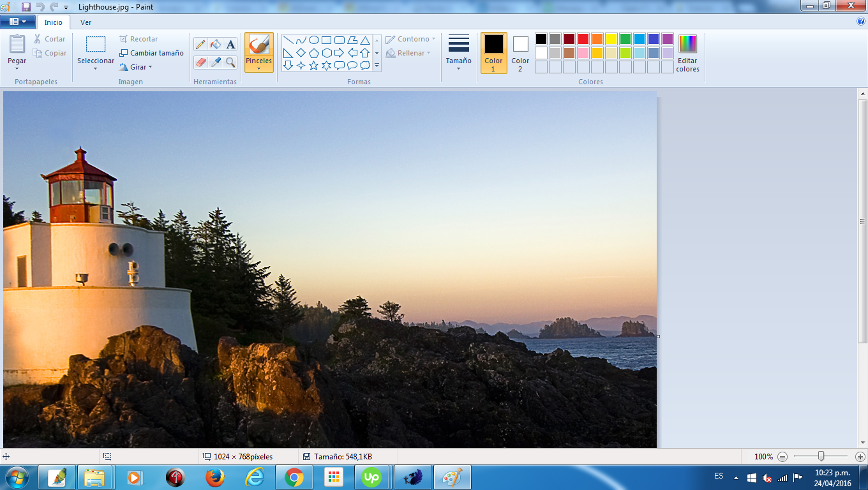Open the Paint help button
The width and height of the screenshot is (868, 490).
tap(861, 21)
